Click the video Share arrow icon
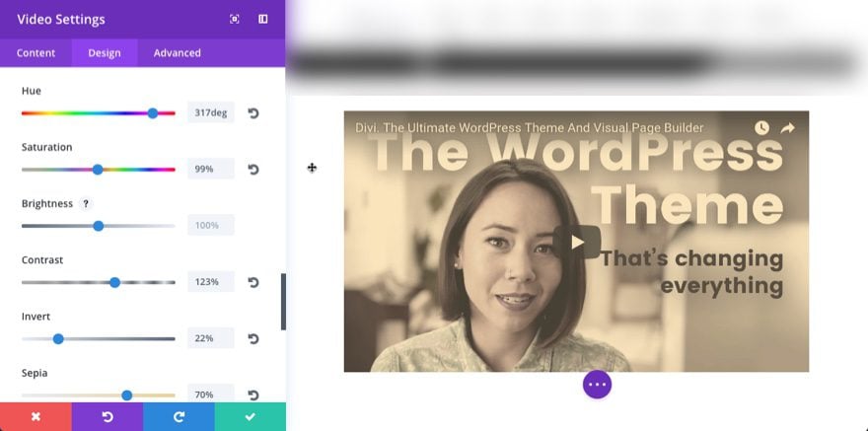This screenshot has height=431, width=868. 787,128
